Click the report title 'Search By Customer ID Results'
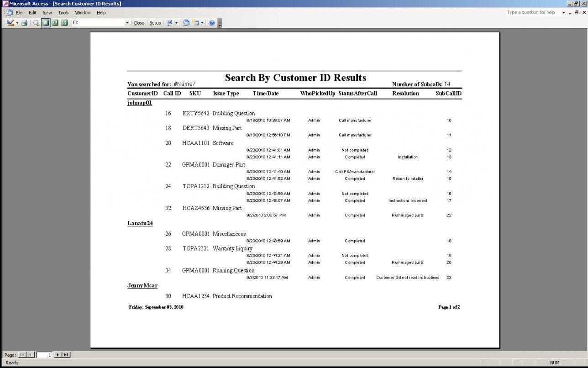The image size is (588, 368). (x=295, y=78)
